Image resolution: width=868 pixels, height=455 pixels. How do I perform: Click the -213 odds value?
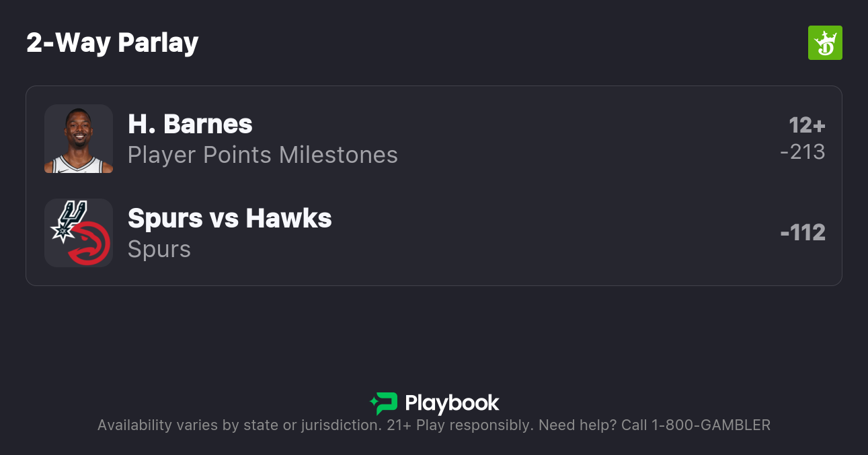(x=803, y=152)
